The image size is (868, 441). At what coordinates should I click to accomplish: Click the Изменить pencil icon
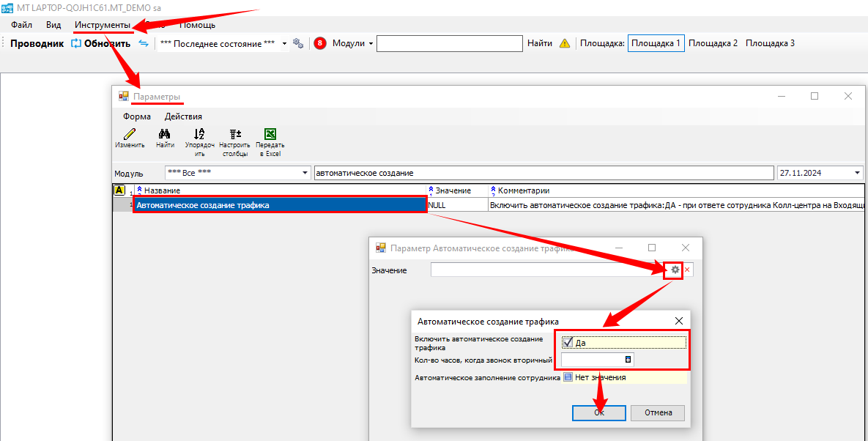pos(130,135)
